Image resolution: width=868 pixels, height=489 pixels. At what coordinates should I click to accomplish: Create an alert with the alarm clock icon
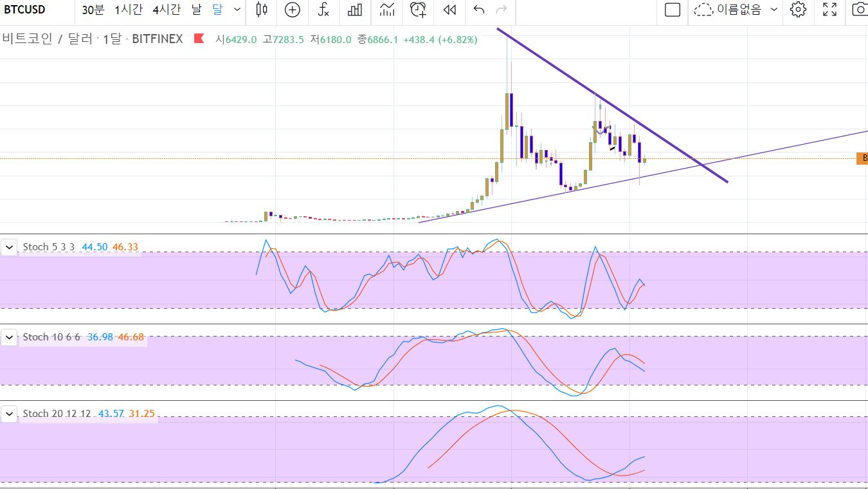[419, 10]
